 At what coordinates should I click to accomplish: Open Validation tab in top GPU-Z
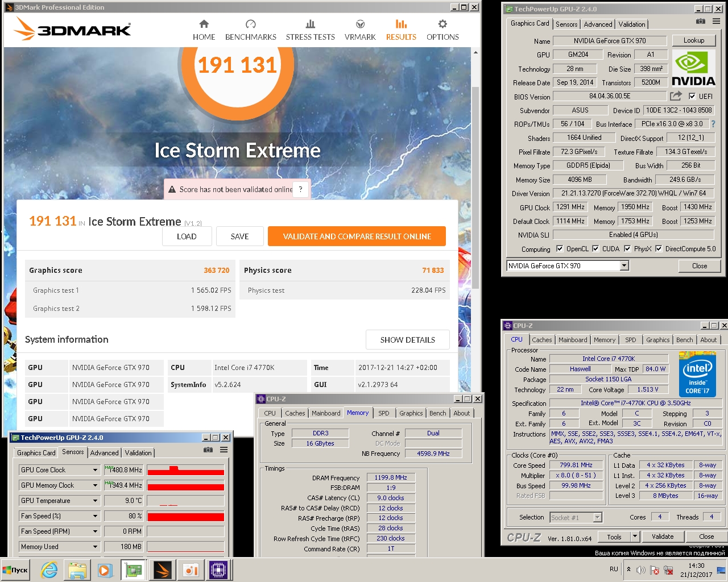coord(632,24)
